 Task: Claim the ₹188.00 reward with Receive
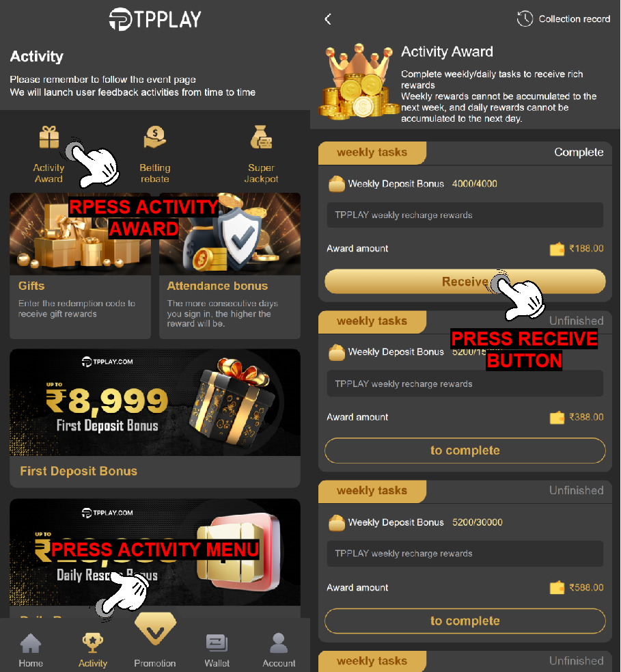(465, 282)
